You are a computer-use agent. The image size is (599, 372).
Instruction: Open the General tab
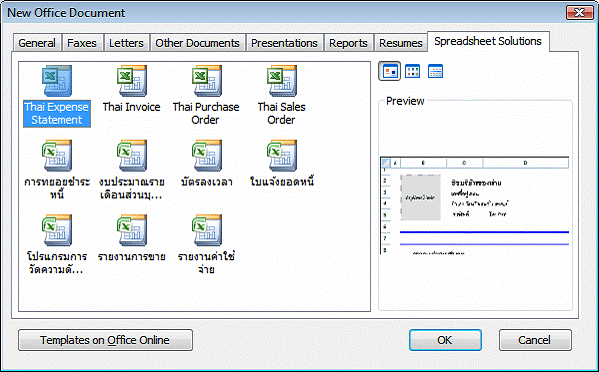(37, 43)
